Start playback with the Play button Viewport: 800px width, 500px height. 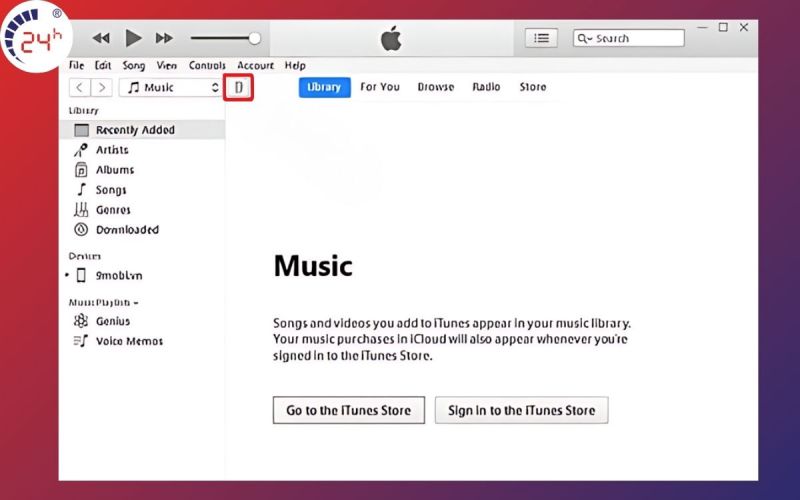pos(133,38)
